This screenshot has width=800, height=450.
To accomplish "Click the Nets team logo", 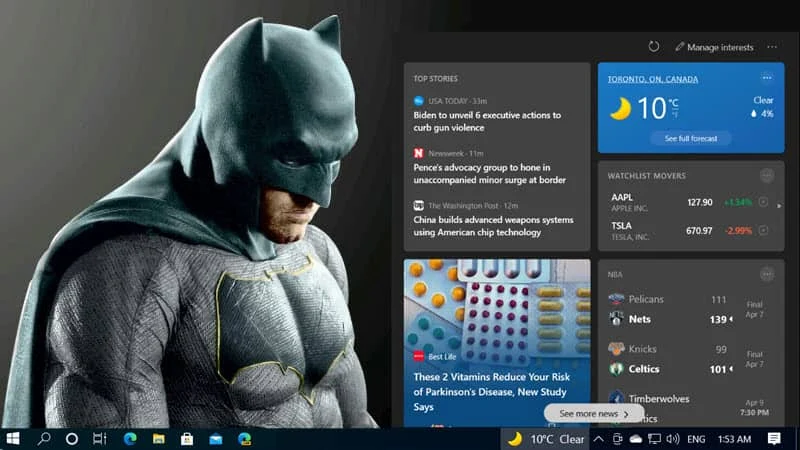I will (616, 319).
